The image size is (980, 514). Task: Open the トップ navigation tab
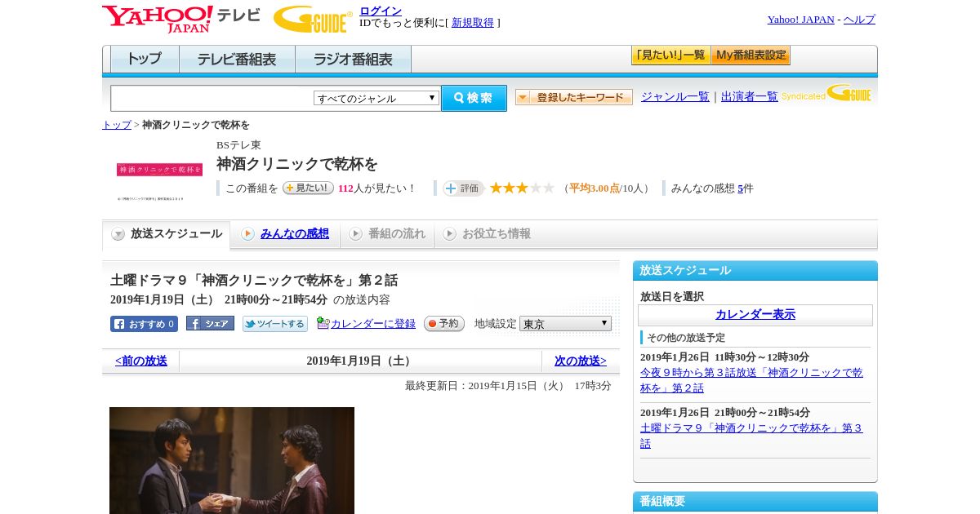coord(145,60)
